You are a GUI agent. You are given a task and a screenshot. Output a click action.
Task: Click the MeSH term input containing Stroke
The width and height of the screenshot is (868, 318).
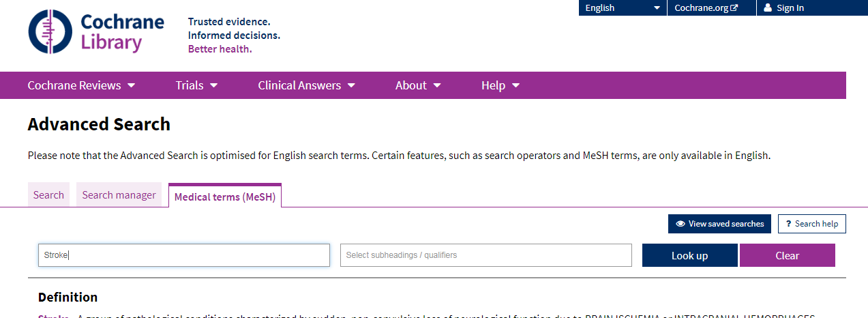click(x=184, y=255)
